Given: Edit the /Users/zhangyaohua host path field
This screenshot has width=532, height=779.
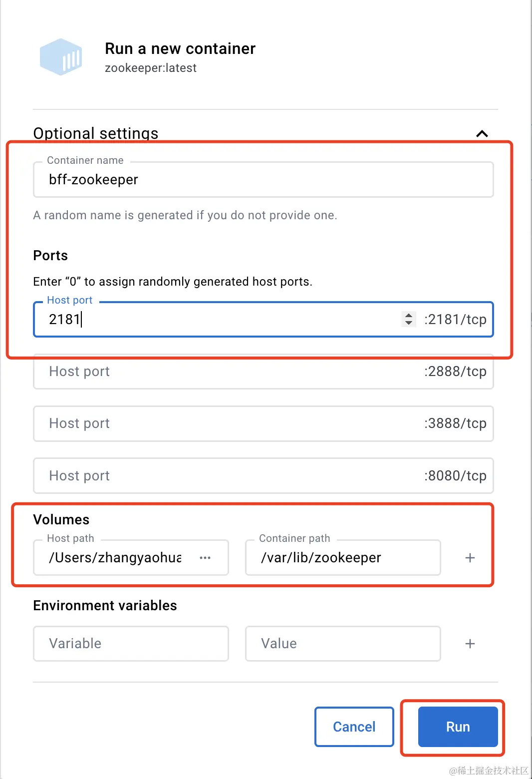Looking at the screenshot, I should coord(115,558).
